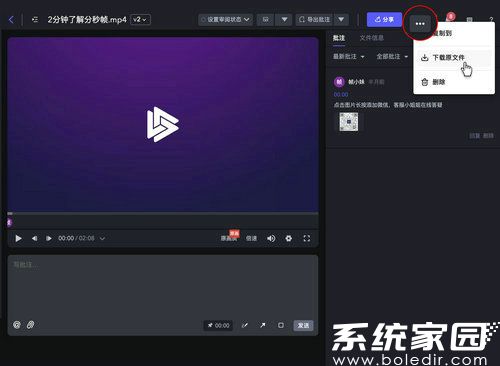Click the purple commenter avatar
Image resolution: width=500 pixels, height=366 pixels.
click(339, 82)
